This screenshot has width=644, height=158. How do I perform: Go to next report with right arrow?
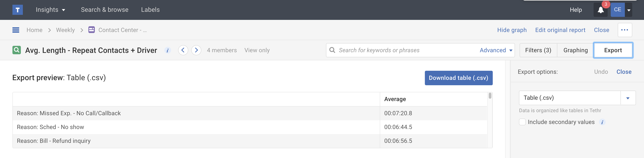(196, 50)
